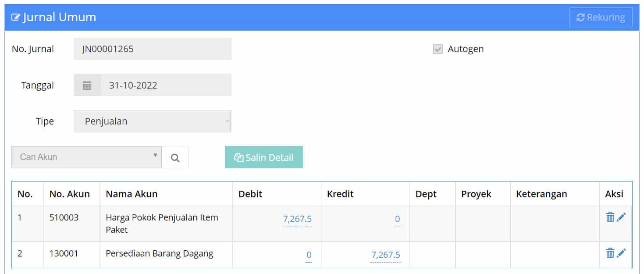Open the Cari Akun dropdown
This screenshot has width=644, height=274.
coord(86,157)
